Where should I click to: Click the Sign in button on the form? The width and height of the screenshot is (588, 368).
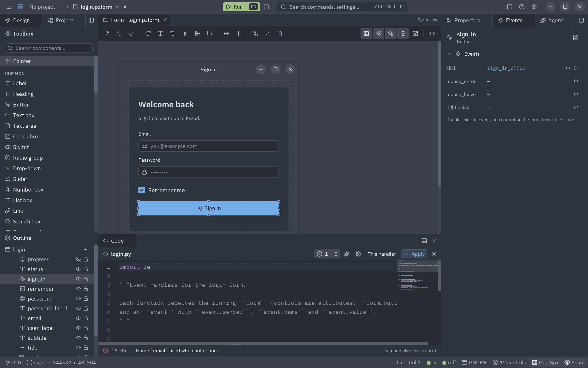coord(209,208)
